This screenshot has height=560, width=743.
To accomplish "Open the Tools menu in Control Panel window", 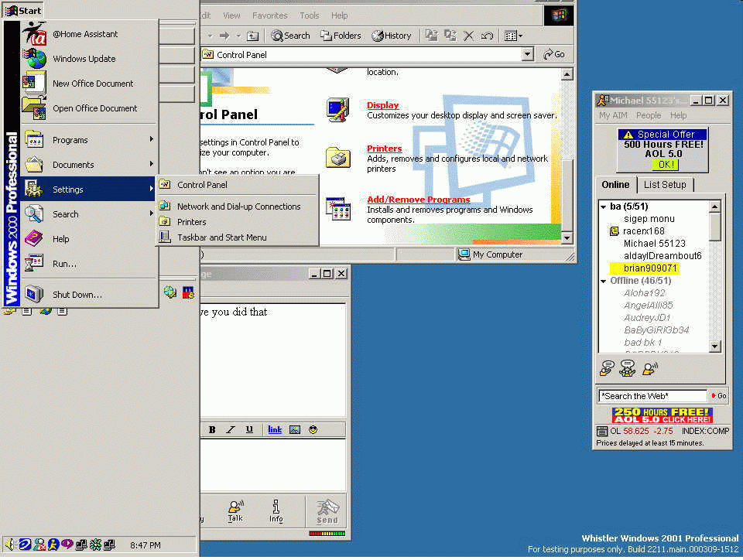I will pos(309,15).
